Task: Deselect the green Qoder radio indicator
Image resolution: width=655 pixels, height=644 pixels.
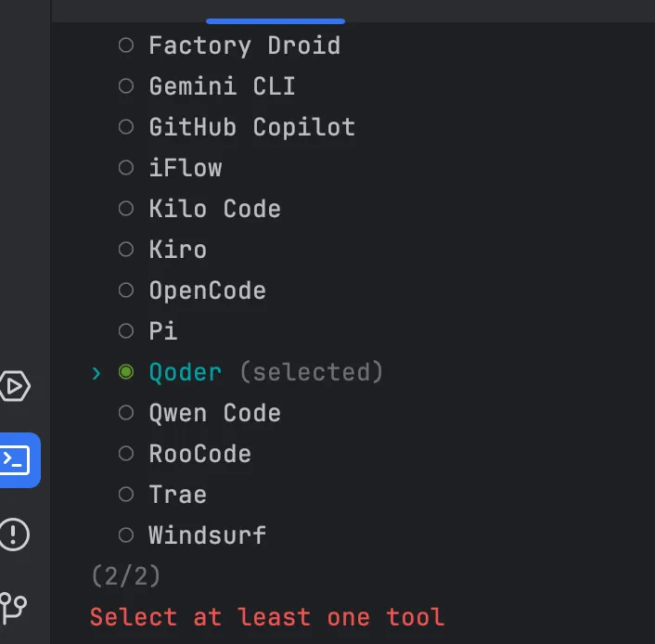Action: pyautogui.click(x=127, y=372)
